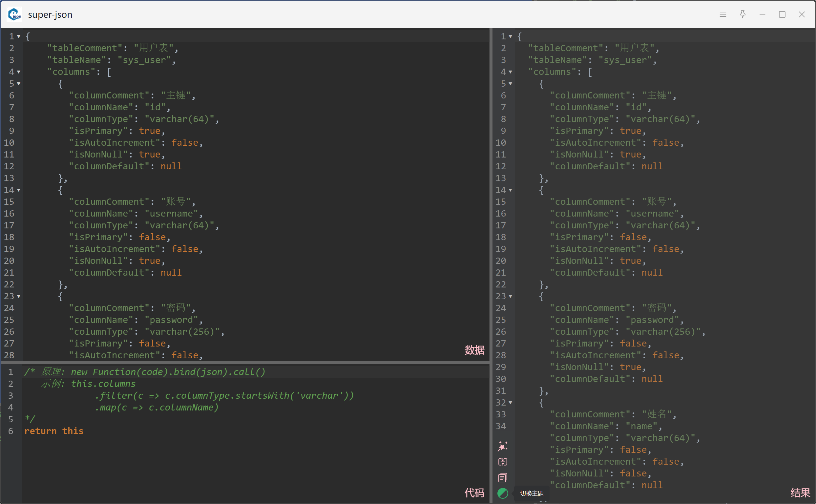Screen dimensions: 816x504
Task: Collapse columns array at line 4 in result panel
Action: [x=510, y=72]
